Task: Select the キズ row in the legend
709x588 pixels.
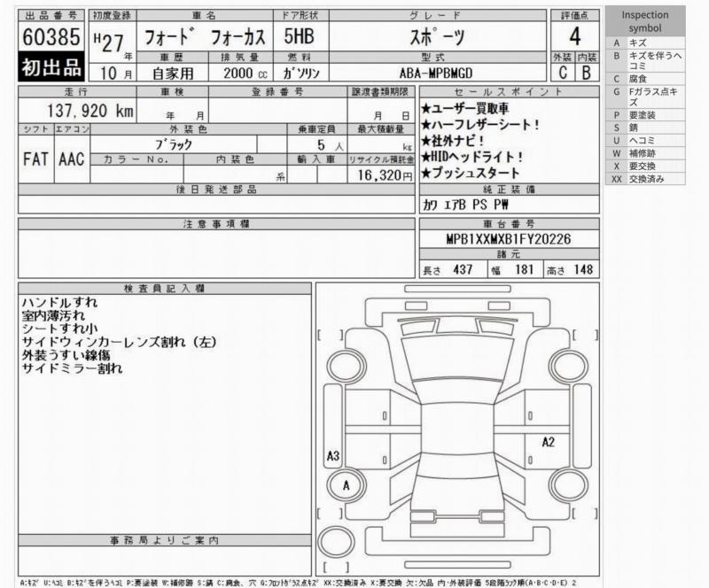Action: pyautogui.click(x=644, y=43)
